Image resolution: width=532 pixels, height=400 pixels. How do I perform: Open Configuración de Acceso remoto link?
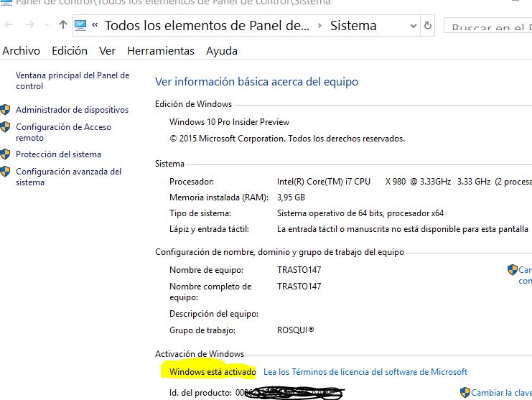(x=63, y=132)
